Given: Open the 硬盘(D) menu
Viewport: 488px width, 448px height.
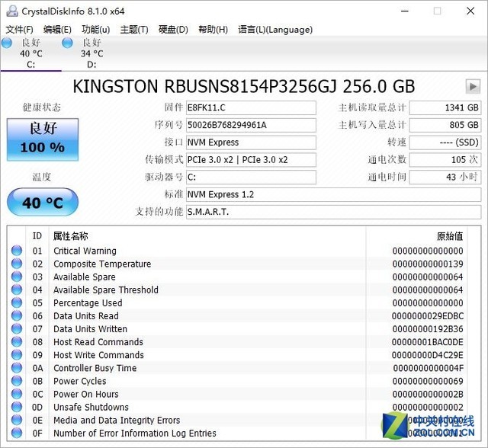Looking at the screenshot, I should pyautogui.click(x=173, y=30).
